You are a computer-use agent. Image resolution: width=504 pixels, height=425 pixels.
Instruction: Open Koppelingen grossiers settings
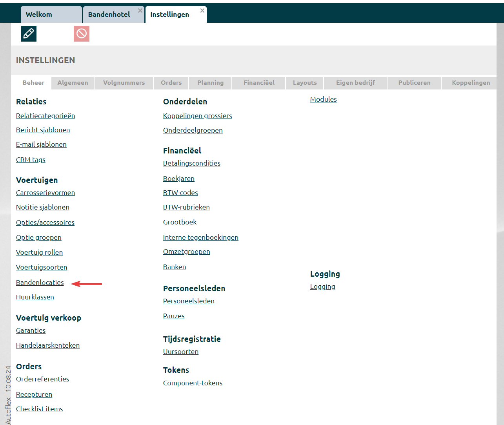click(x=197, y=116)
